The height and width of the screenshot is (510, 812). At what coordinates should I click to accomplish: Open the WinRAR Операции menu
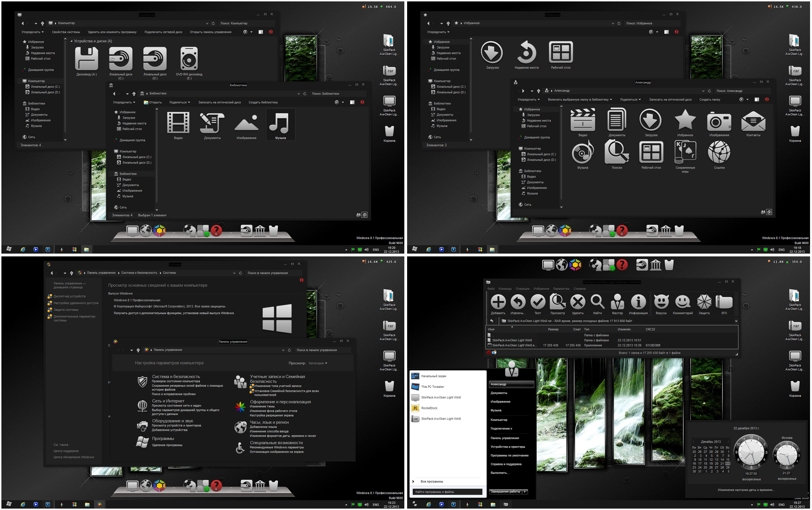(x=522, y=289)
